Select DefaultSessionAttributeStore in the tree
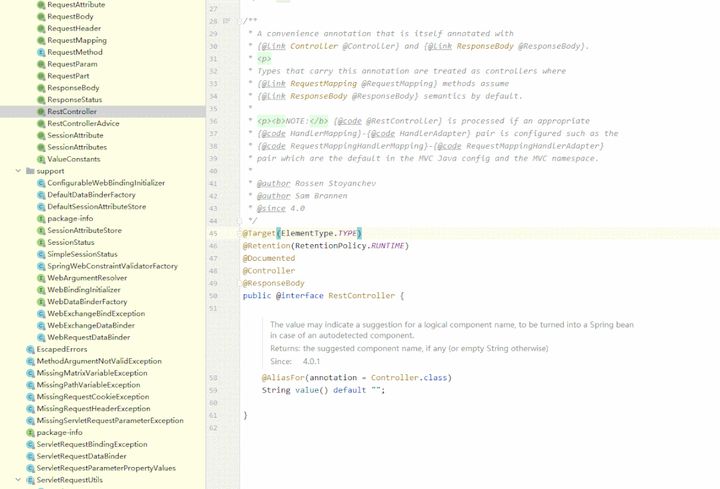 pyautogui.click(x=96, y=207)
